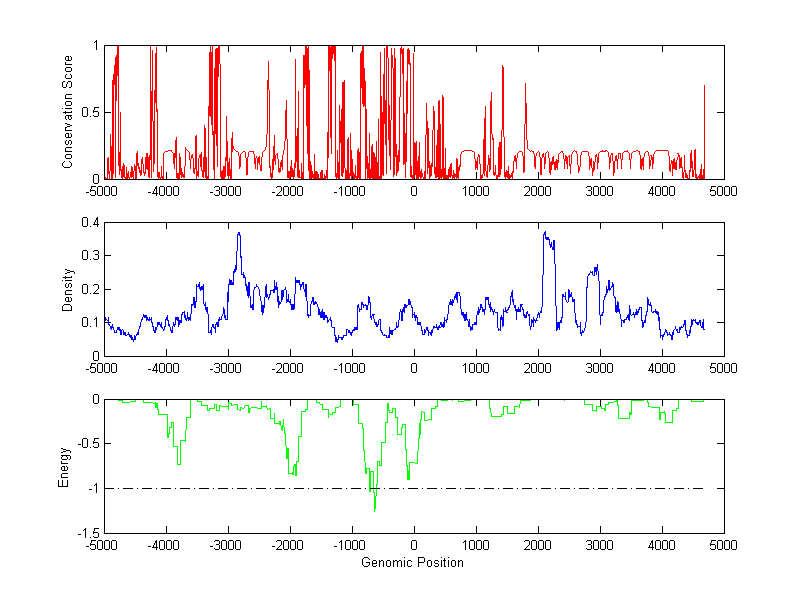Click the tallest blue density peak near -2800
Screen dimensions: 800x599
[239, 234]
